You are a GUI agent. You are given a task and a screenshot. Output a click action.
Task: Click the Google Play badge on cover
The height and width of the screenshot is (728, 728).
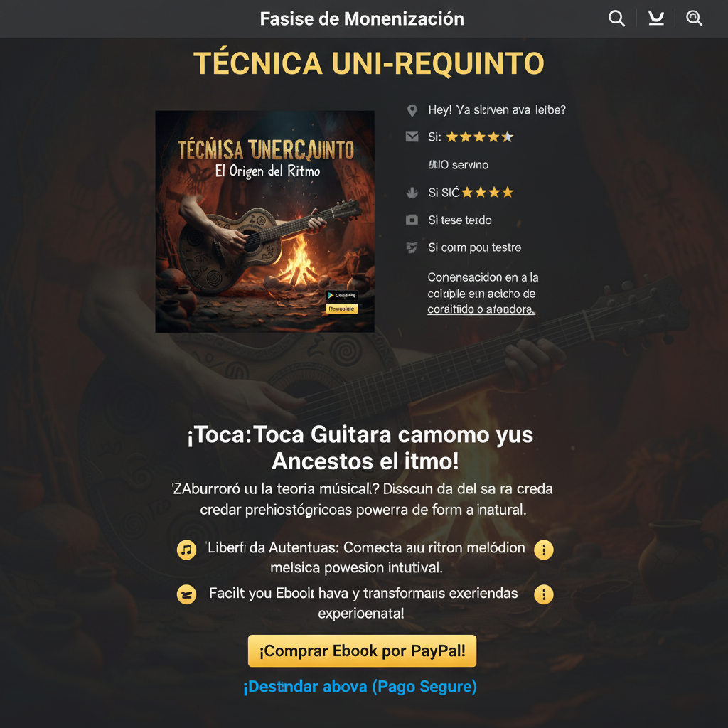pos(342,295)
